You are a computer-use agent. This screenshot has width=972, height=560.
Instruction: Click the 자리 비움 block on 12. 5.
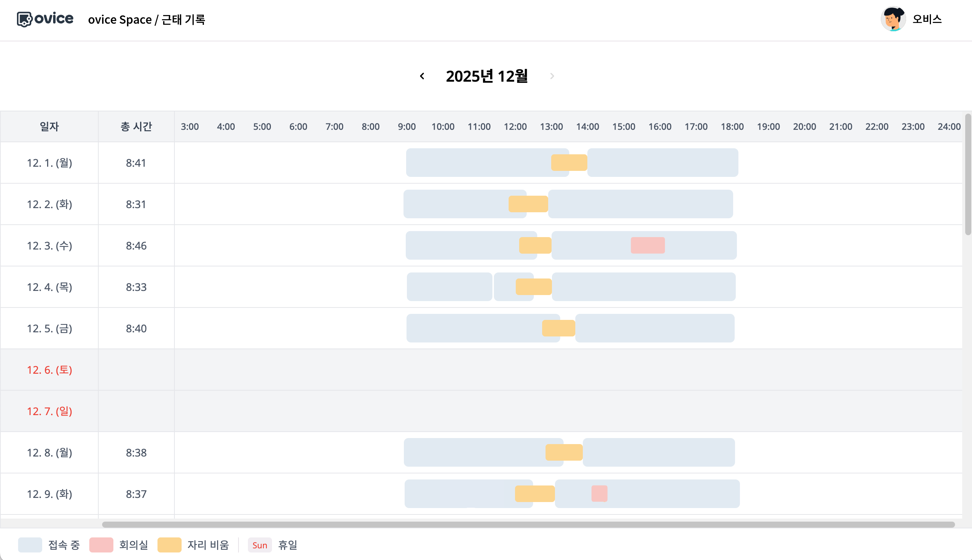558,328
